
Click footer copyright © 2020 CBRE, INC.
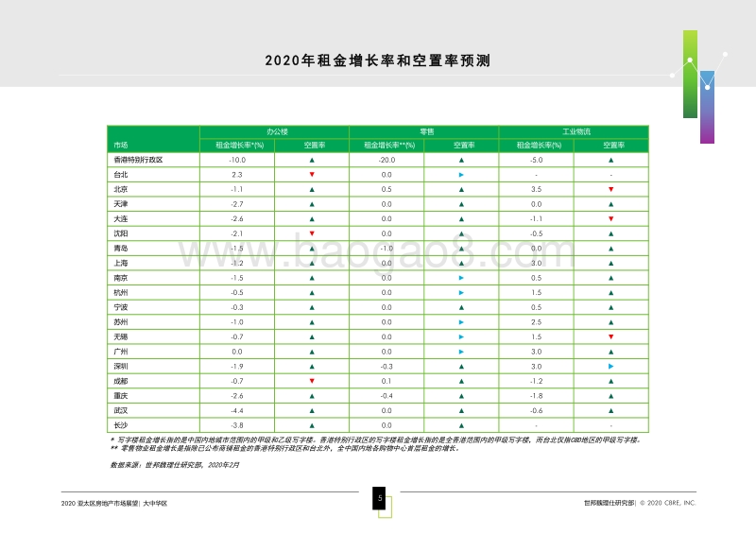pyautogui.click(x=668, y=503)
